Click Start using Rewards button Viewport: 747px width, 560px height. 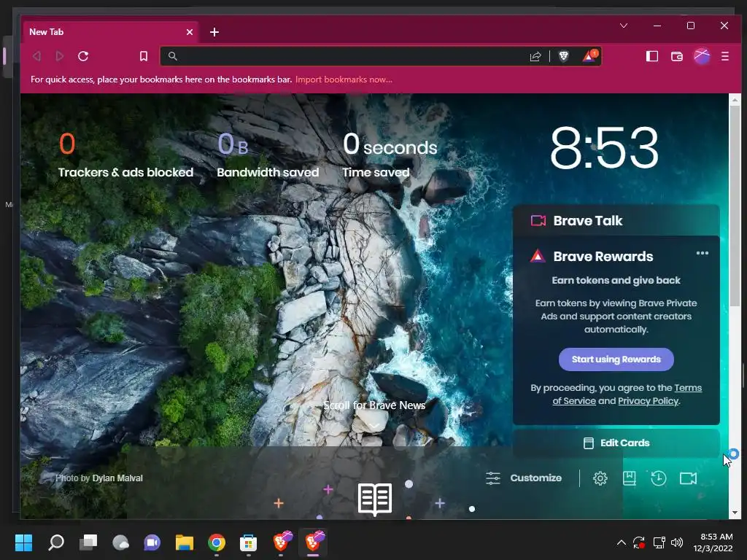coord(616,359)
